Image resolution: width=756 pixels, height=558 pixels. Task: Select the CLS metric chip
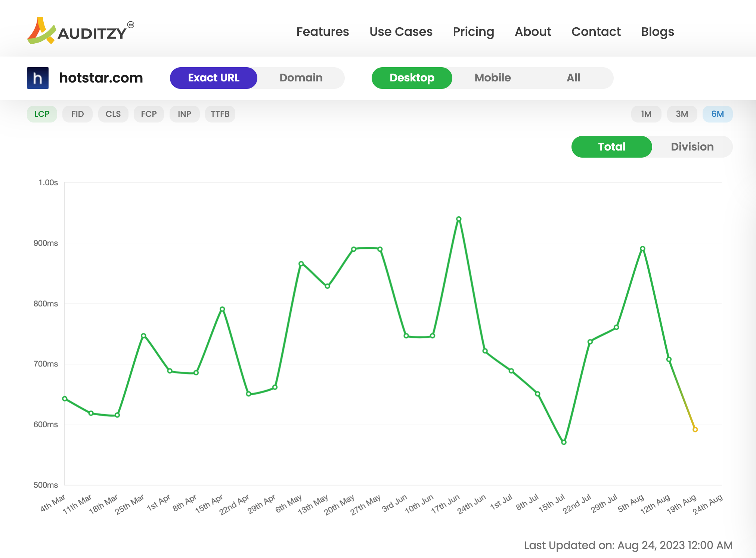pos(113,114)
